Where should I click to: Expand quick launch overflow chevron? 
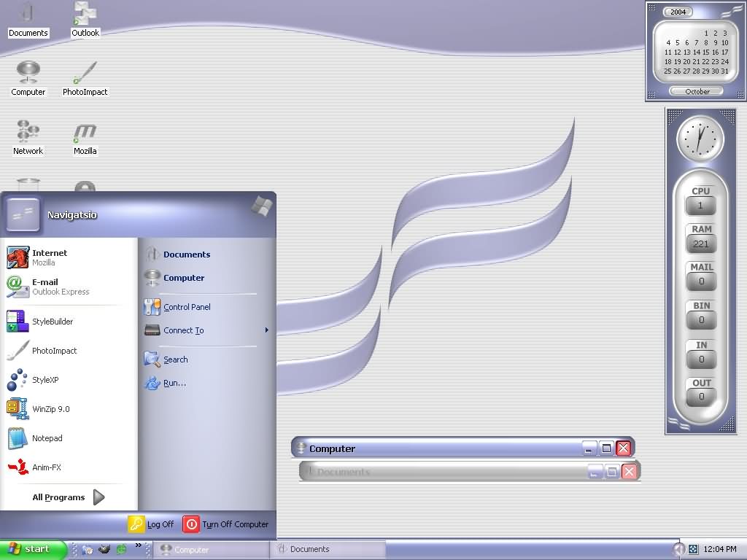pyautogui.click(x=138, y=545)
